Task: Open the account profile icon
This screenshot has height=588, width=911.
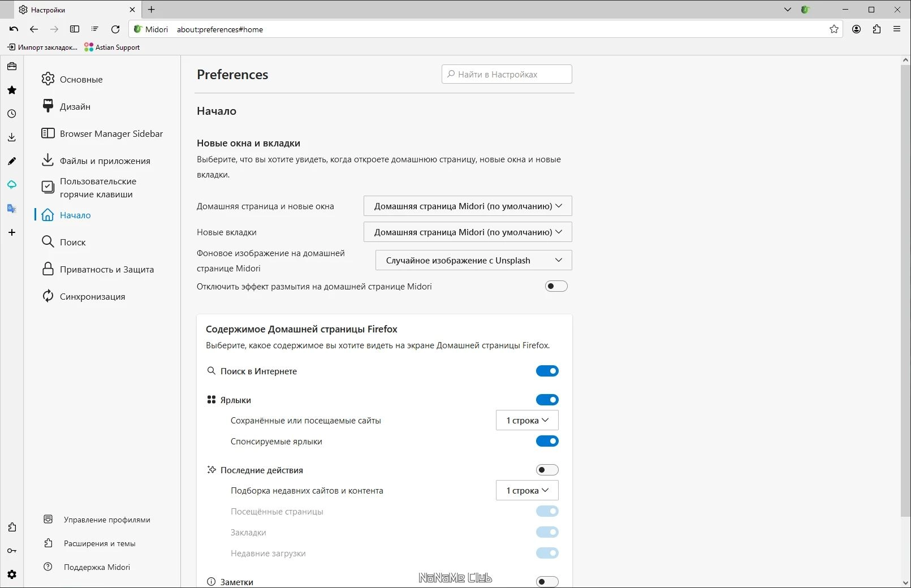Action: (856, 29)
